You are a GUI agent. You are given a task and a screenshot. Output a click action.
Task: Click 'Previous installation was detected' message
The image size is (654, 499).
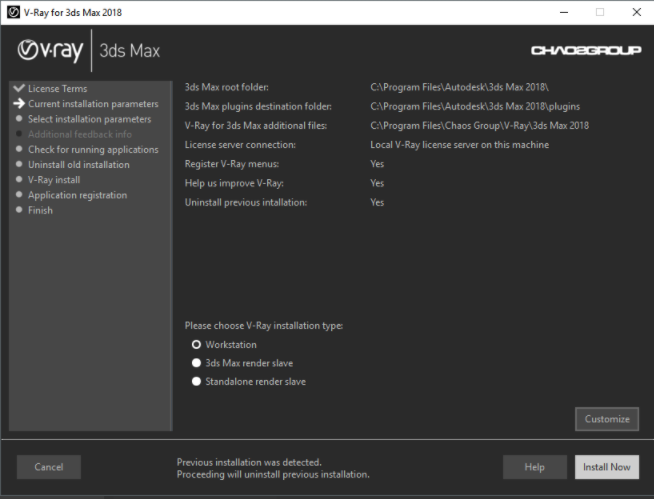[x=249, y=462]
